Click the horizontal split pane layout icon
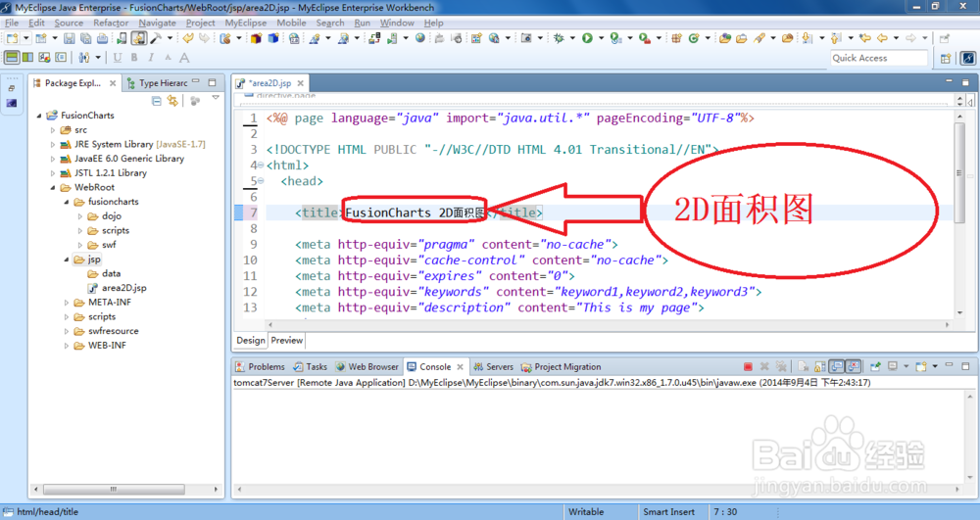Viewport: 980px width, 520px height. [12, 58]
